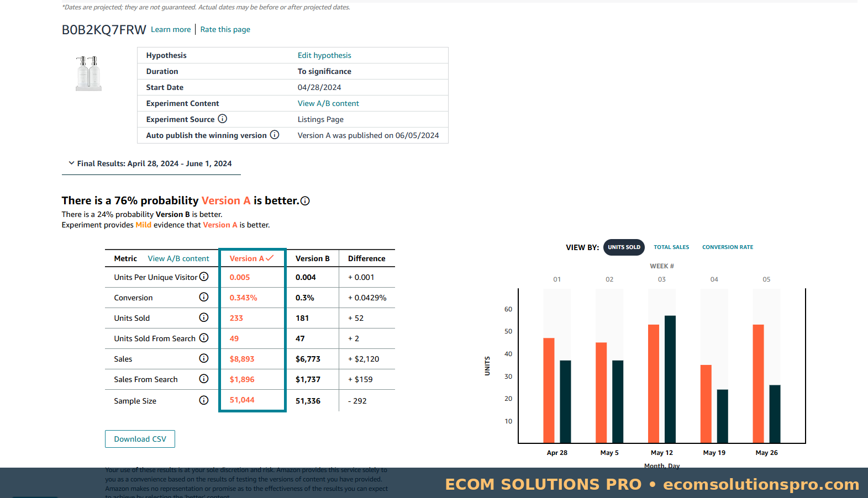Click sample size difference '- 292'

(357, 401)
